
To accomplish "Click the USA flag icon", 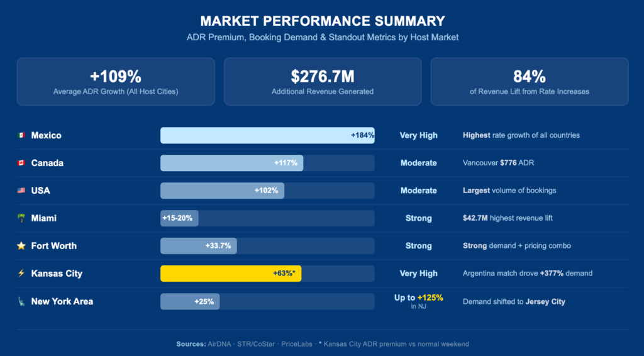I will [21, 191].
